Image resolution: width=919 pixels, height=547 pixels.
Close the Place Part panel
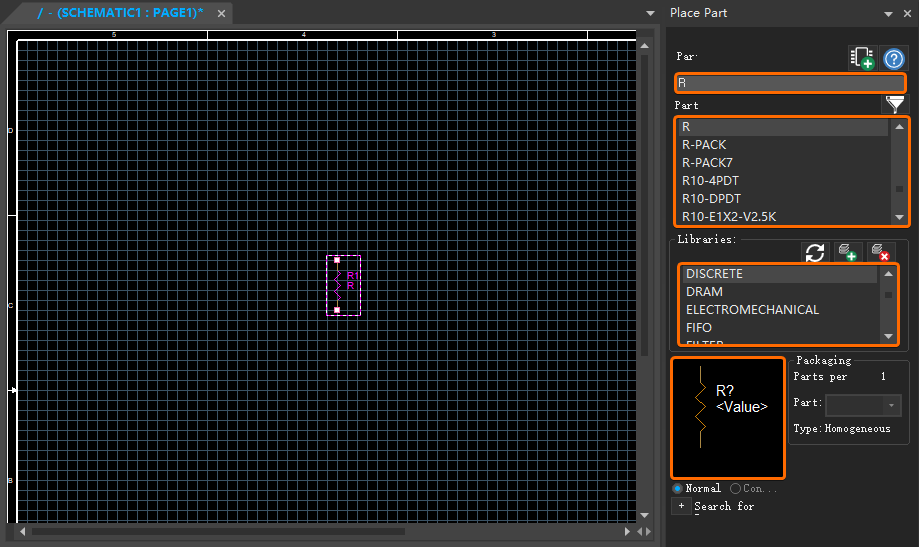click(x=908, y=13)
